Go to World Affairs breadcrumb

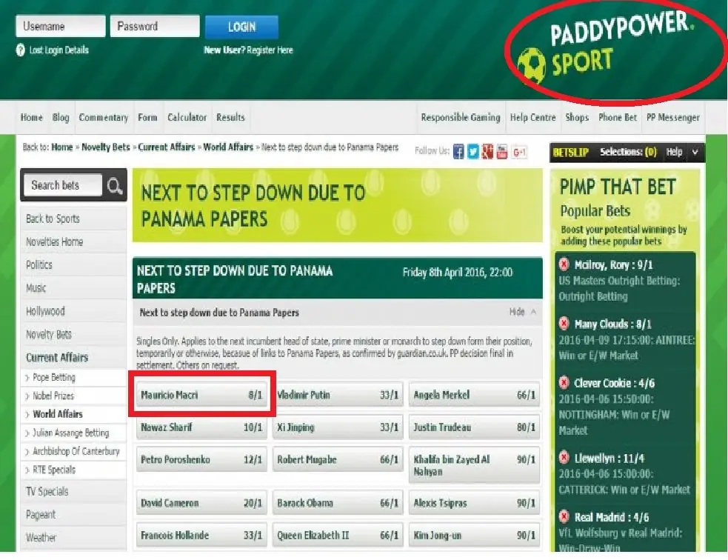click(228, 147)
